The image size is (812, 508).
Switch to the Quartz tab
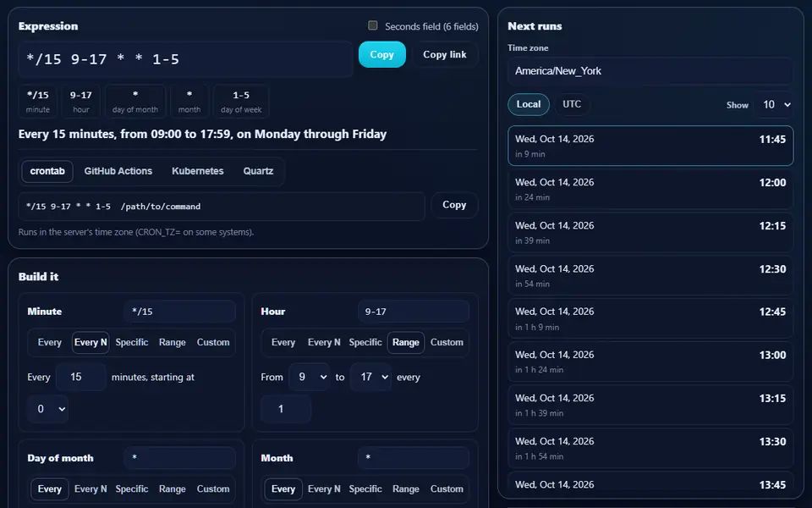click(x=258, y=171)
